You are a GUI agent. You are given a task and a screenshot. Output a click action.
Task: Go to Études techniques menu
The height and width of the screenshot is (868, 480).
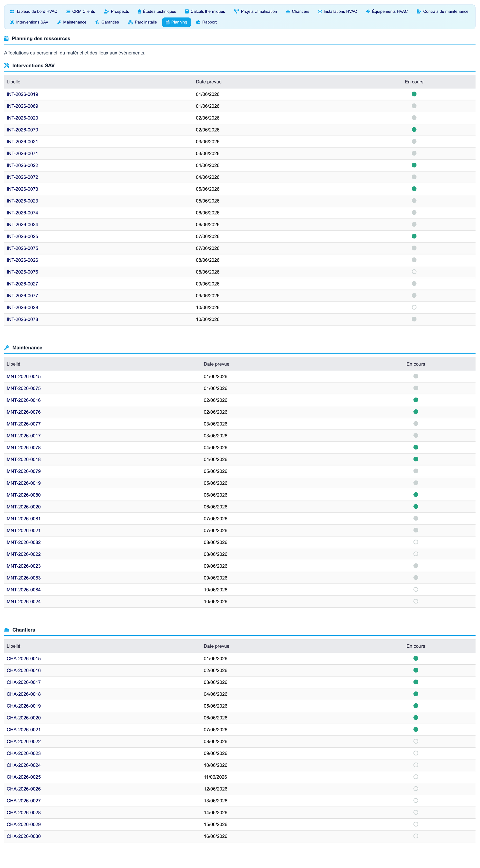(x=157, y=11)
